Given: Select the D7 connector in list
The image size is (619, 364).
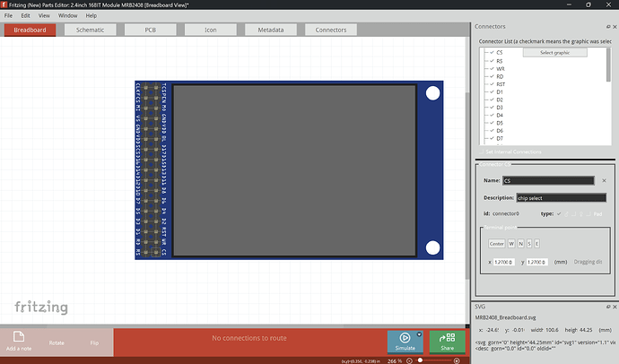Looking at the screenshot, I should [x=500, y=138].
